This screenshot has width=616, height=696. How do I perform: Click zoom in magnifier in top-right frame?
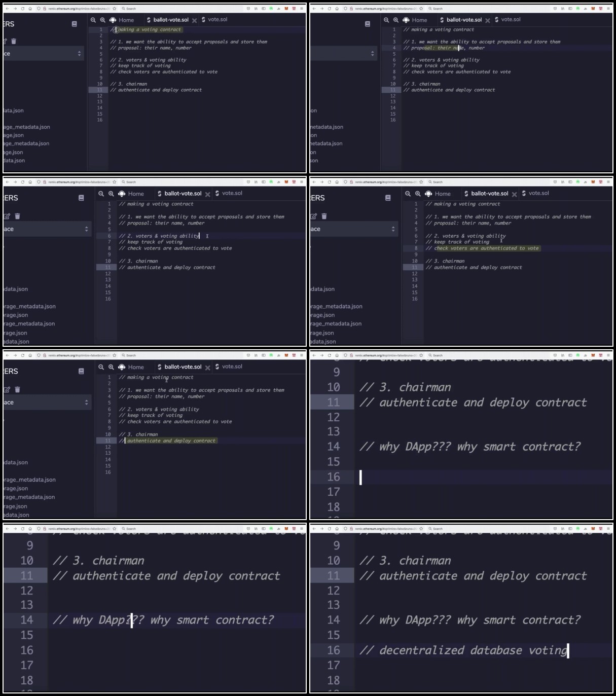pos(395,20)
